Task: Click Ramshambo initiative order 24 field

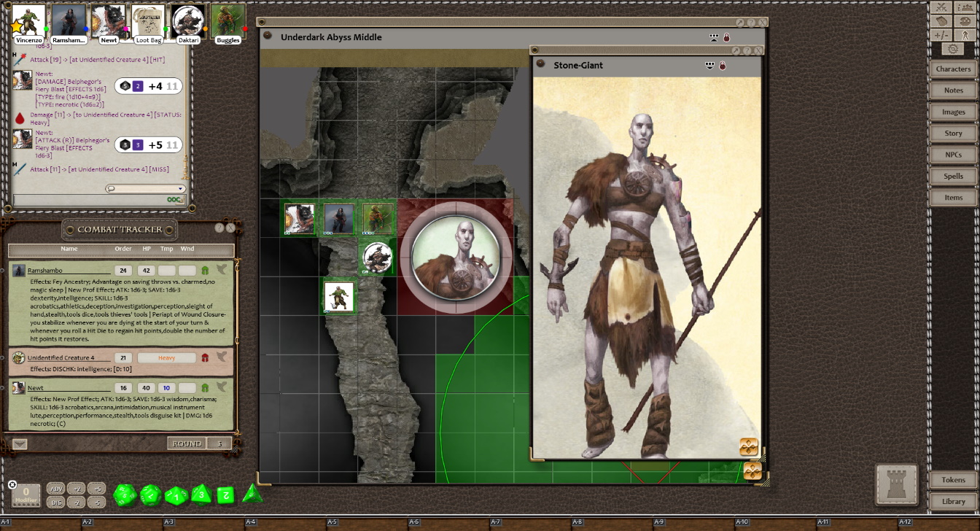Action: point(122,271)
